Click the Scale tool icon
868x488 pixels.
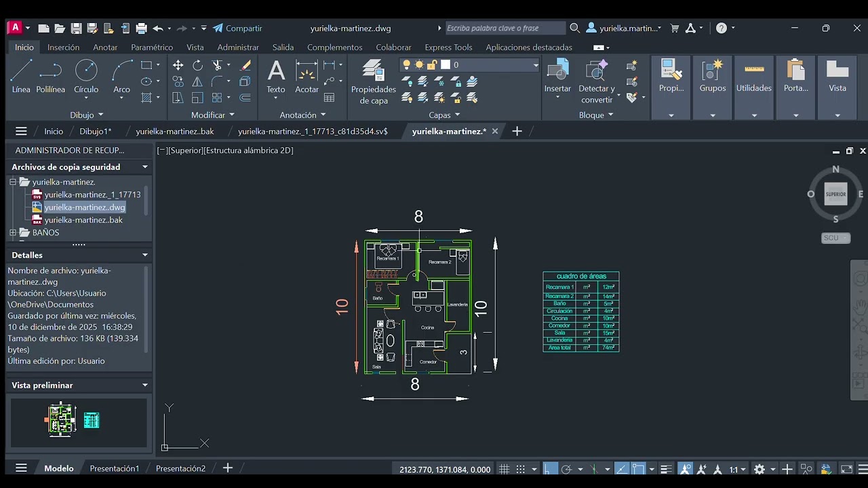click(x=197, y=98)
